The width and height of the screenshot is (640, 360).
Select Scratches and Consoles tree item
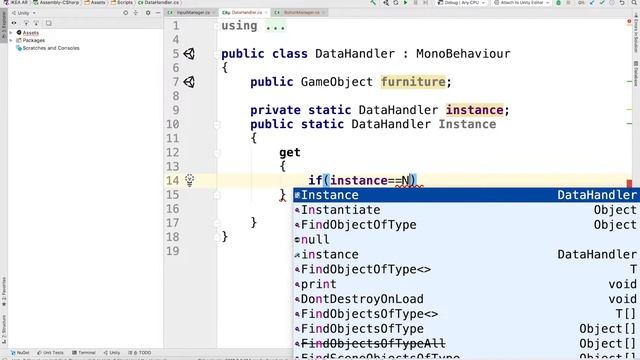click(47, 48)
